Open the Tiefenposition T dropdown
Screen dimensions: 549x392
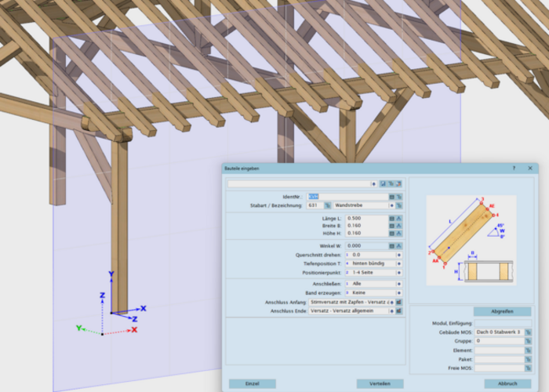click(398, 263)
